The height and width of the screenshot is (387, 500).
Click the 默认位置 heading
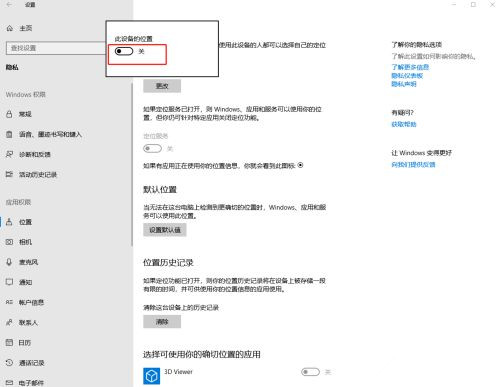tap(160, 190)
